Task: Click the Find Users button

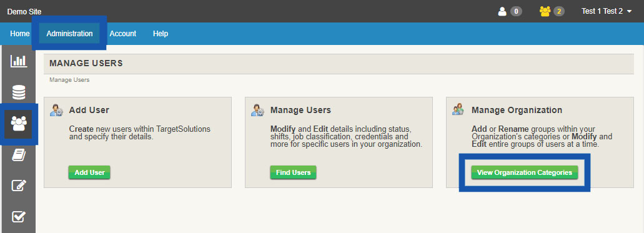Action: (x=293, y=172)
